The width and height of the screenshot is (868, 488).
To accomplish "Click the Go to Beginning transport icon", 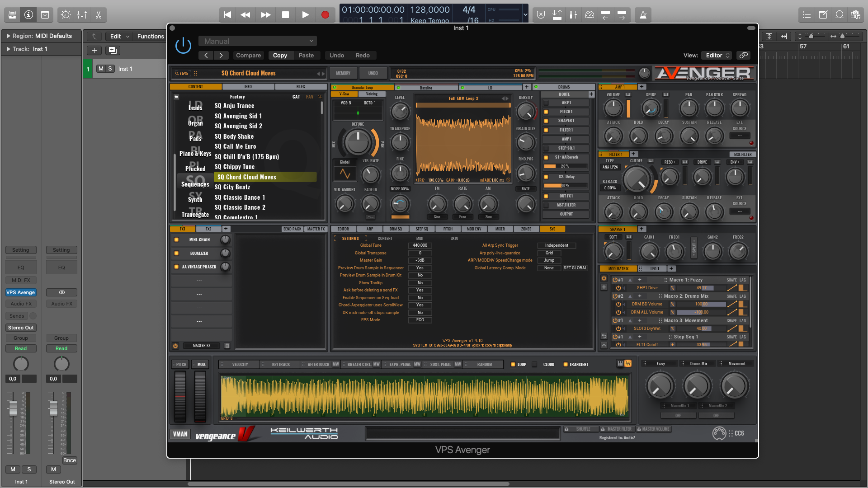I will (227, 15).
